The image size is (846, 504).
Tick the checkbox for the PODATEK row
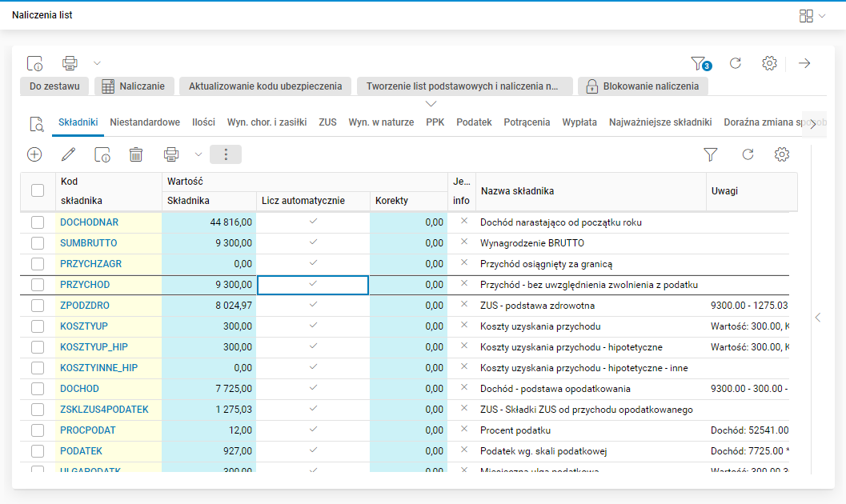pos(38,451)
